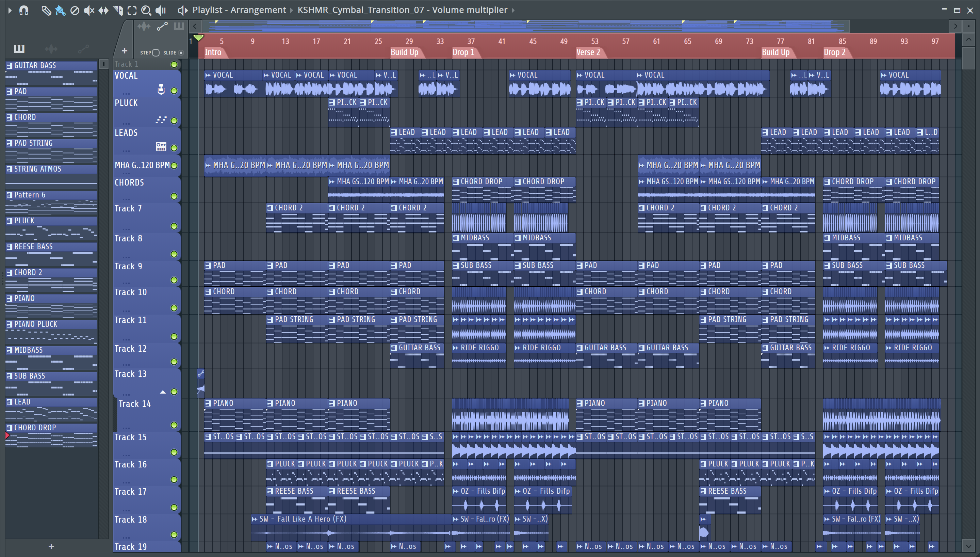Select the Paint brush tool
This screenshot has height=557, width=980.
pos(60,10)
